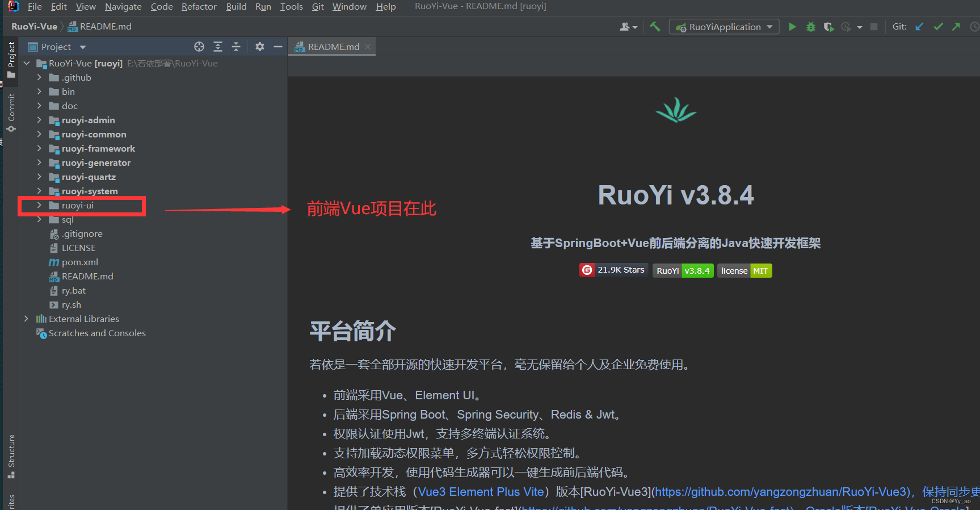Open the Project tool window sidebar button
The image size is (980, 510).
(x=11, y=60)
